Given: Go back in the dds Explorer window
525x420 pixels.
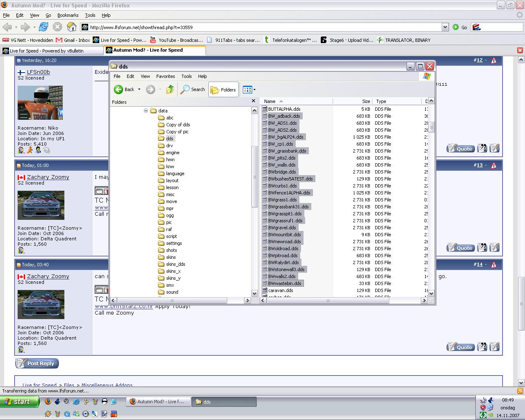Looking at the screenshot, I should (124, 89).
